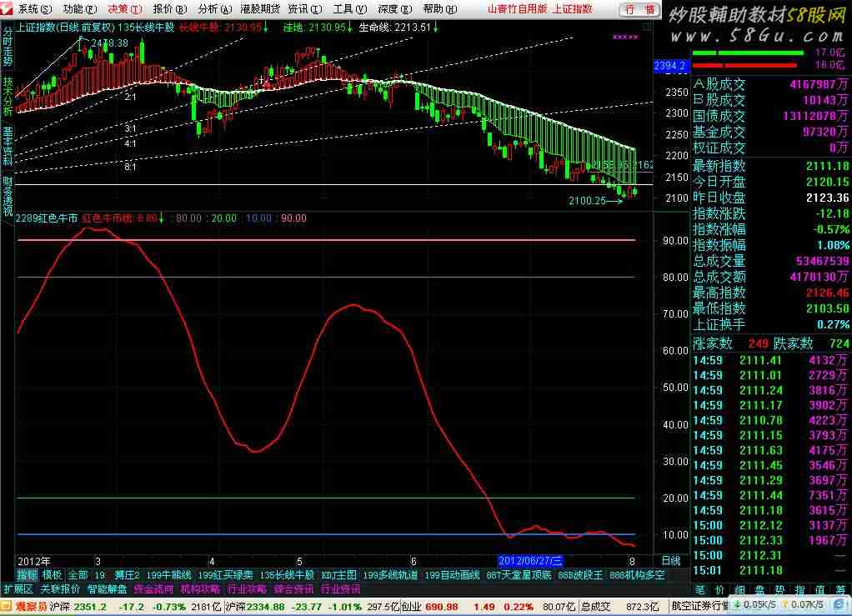Click the green download speed arrow icon
The image size is (852, 616).
(x=737, y=605)
